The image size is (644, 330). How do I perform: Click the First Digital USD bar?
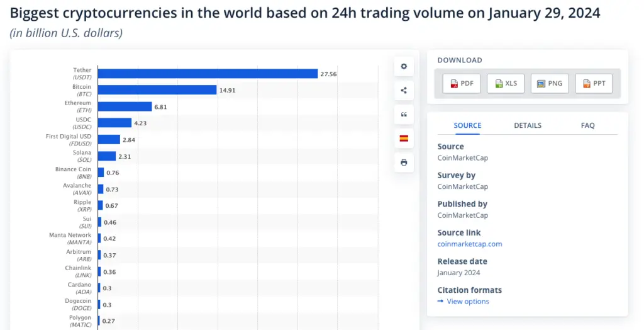[x=109, y=139]
